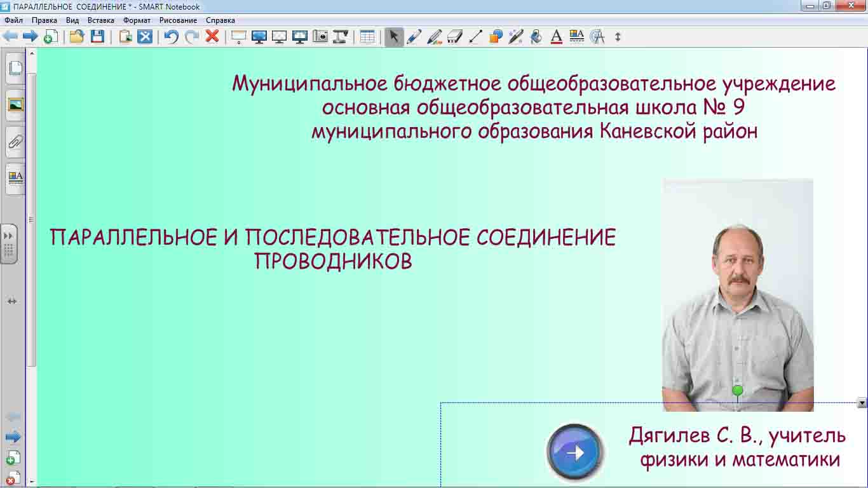868x488 pixels.
Task: Open the Файл menu
Action: pos(13,20)
